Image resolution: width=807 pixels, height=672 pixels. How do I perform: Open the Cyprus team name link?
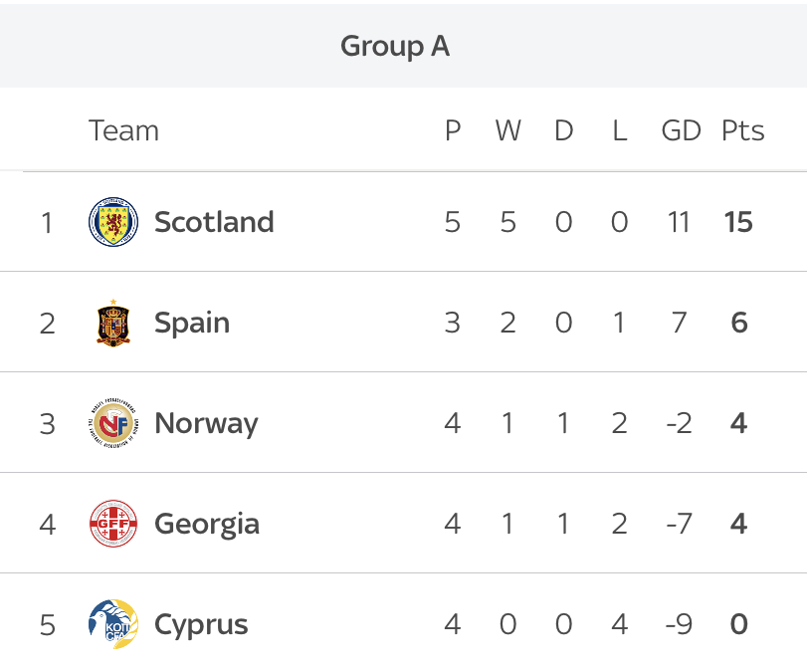201,624
